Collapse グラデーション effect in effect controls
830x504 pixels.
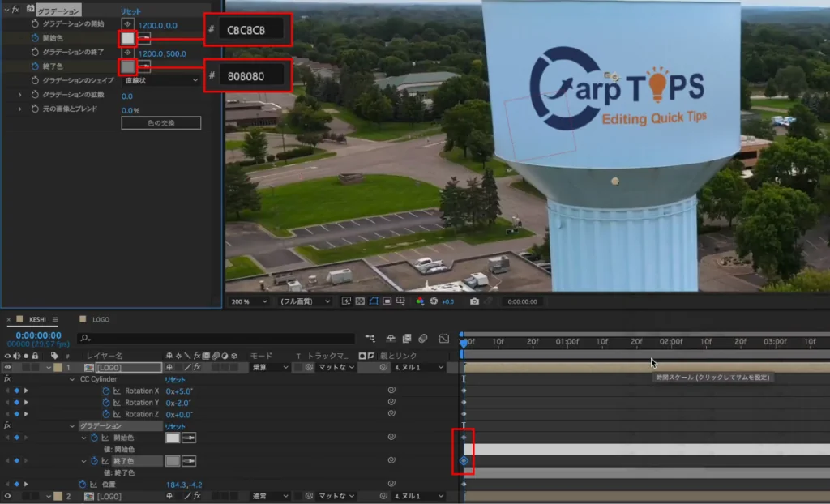6,10
